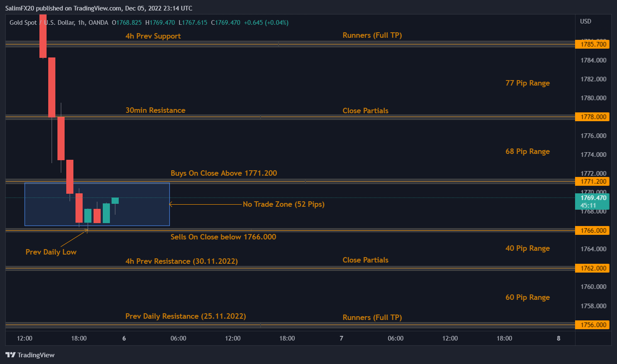The image size is (617, 364).
Task: Click the TradingView logo icon
Action: click(x=10, y=355)
